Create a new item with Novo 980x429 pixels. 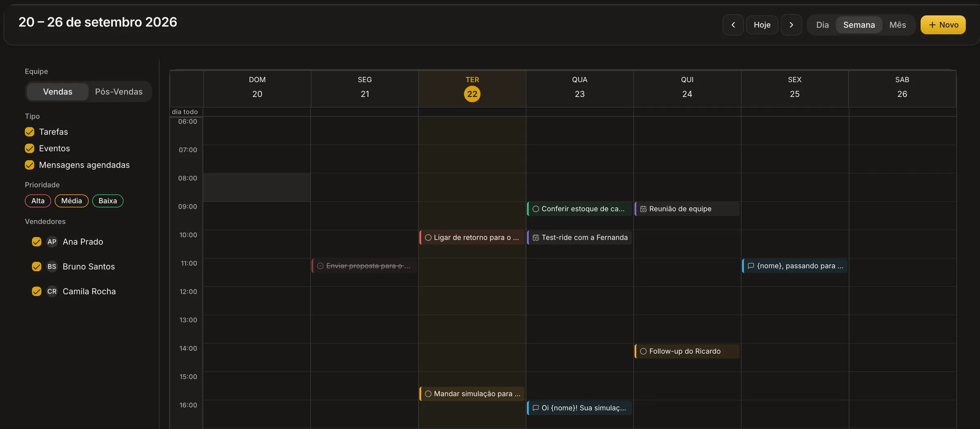[943, 25]
